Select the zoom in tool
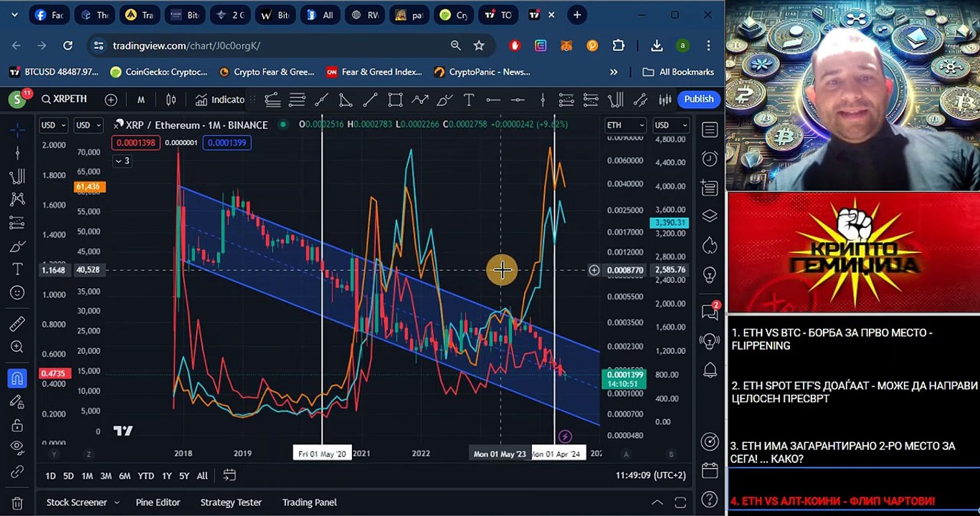Viewport: 980px width, 516px height. pyautogui.click(x=18, y=347)
